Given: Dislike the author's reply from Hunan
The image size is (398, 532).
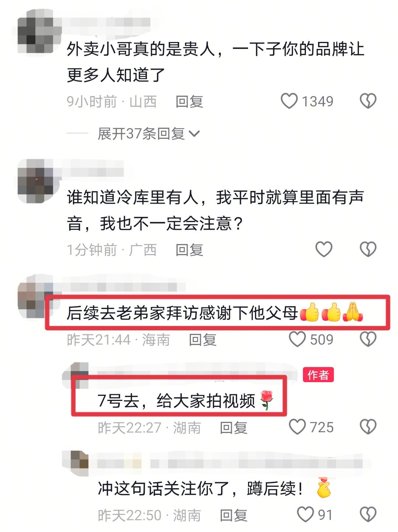Looking at the screenshot, I should [x=368, y=427].
